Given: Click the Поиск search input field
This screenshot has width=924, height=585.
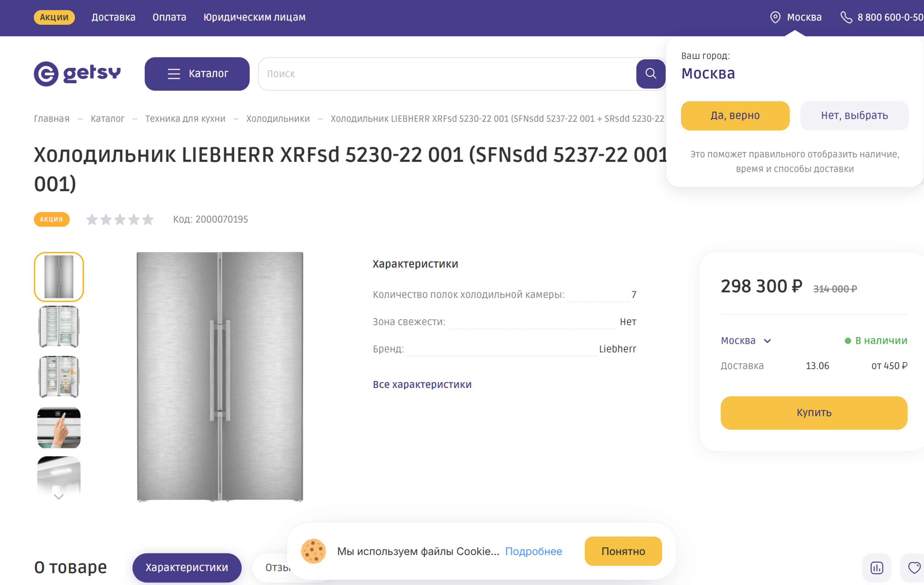Looking at the screenshot, I should (447, 74).
